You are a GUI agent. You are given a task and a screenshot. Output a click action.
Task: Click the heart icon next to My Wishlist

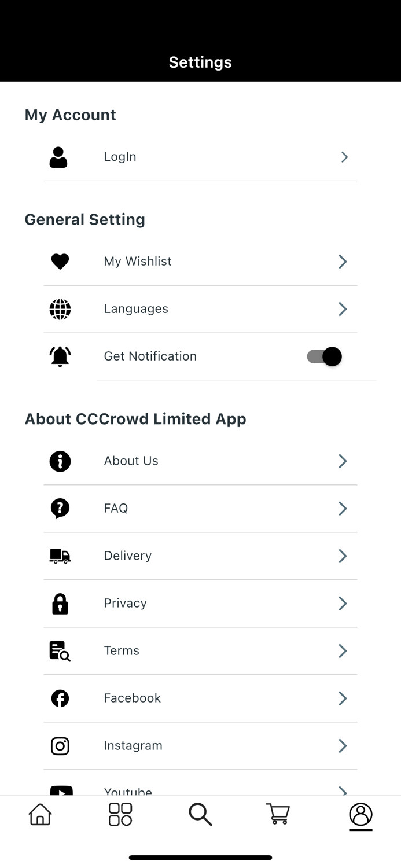click(x=60, y=262)
